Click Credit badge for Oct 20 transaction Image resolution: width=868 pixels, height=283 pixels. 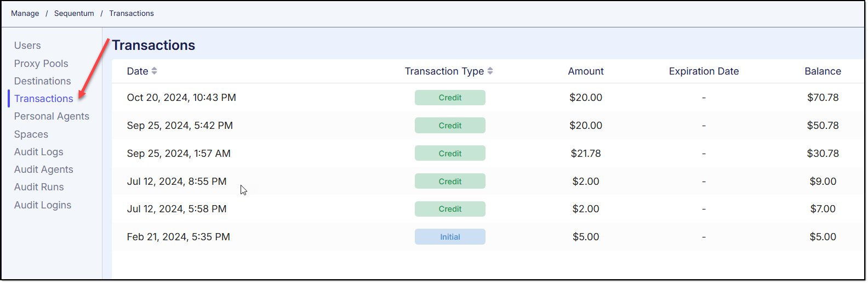point(450,98)
